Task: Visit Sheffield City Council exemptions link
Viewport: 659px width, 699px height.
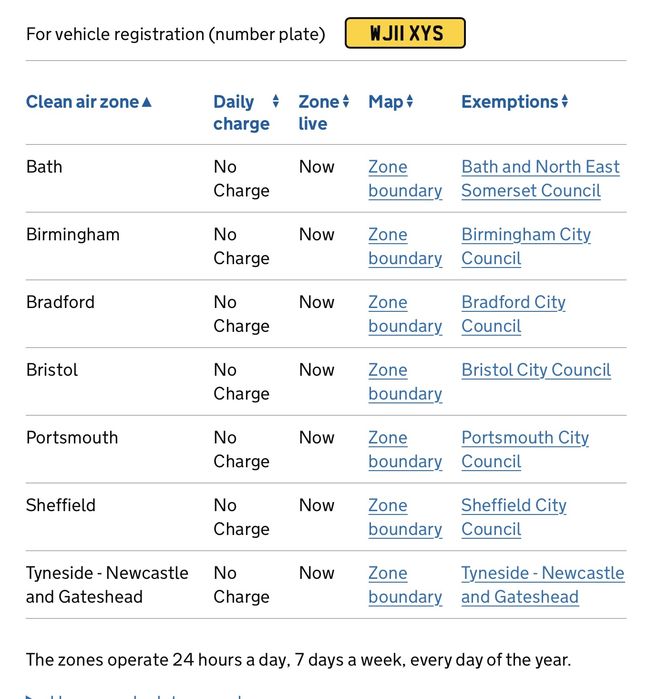Action: coord(514,518)
